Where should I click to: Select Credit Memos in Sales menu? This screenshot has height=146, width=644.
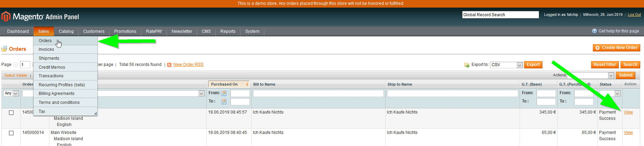[52, 67]
